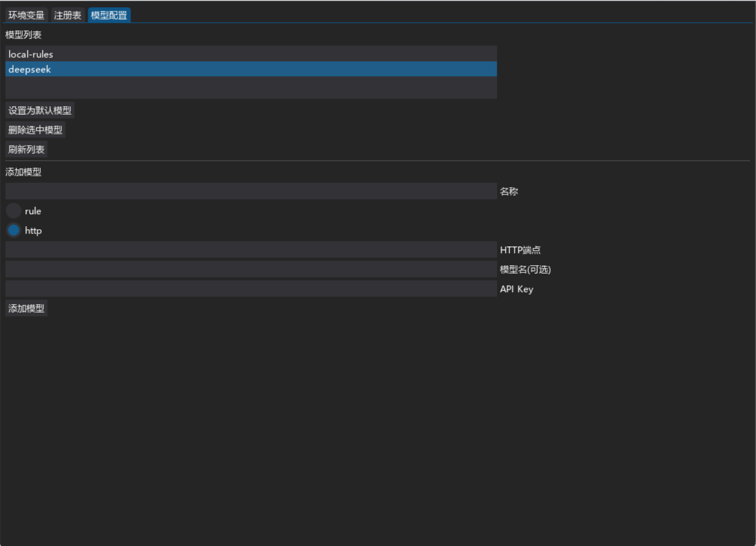Click the 设置为默认模型 button
756x546 pixels.
(x=40, y=111)
